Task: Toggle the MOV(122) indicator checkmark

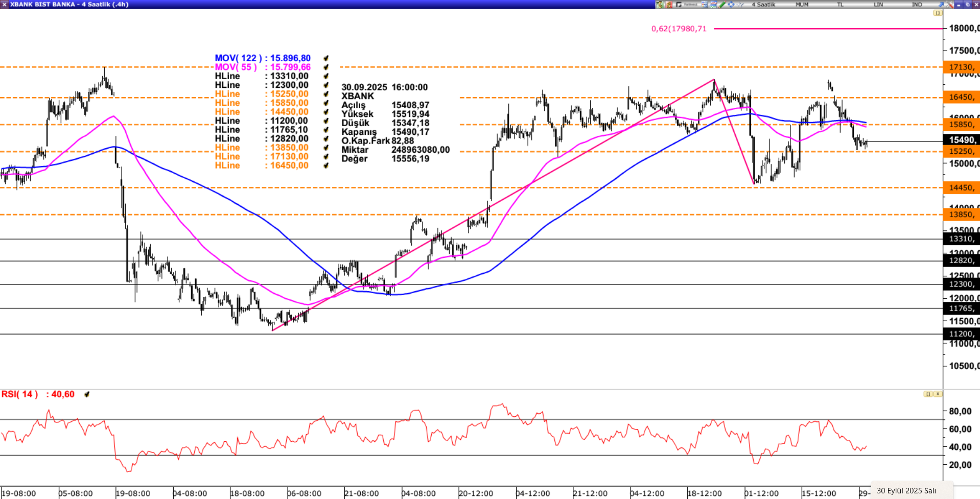Action: (326, 58)
